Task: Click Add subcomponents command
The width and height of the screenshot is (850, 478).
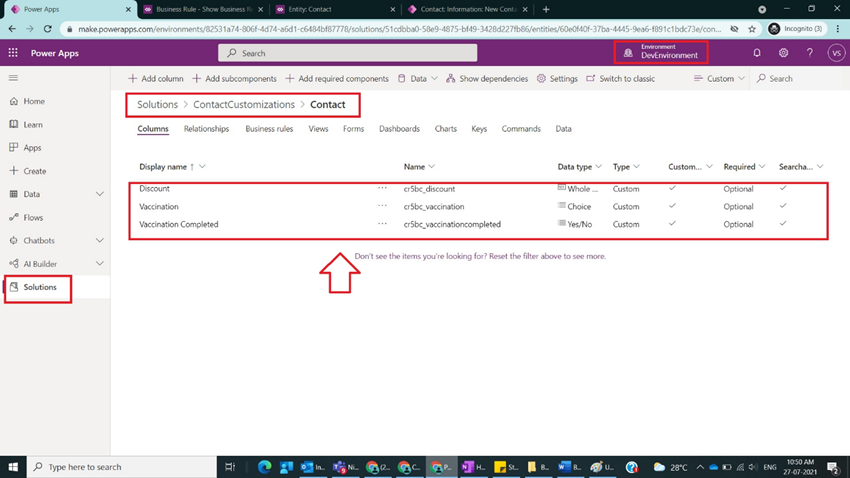Action: 234,79
